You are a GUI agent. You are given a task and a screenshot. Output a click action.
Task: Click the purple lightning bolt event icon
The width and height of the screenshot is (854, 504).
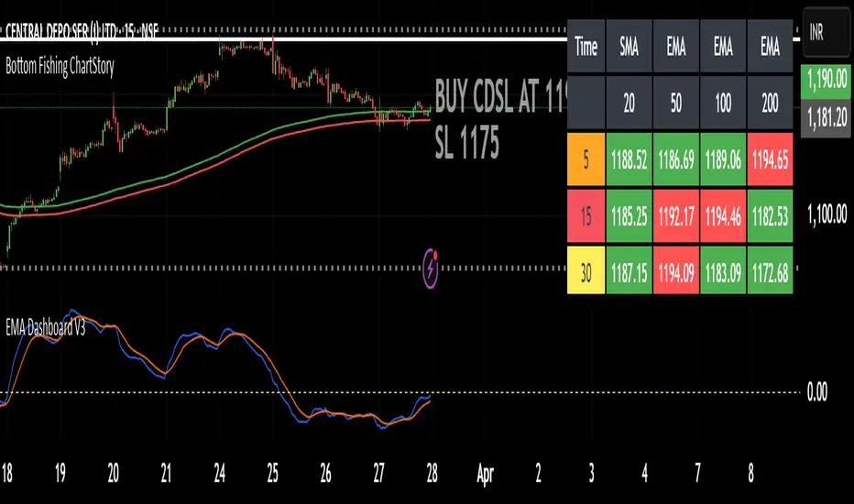pos(431,268)
